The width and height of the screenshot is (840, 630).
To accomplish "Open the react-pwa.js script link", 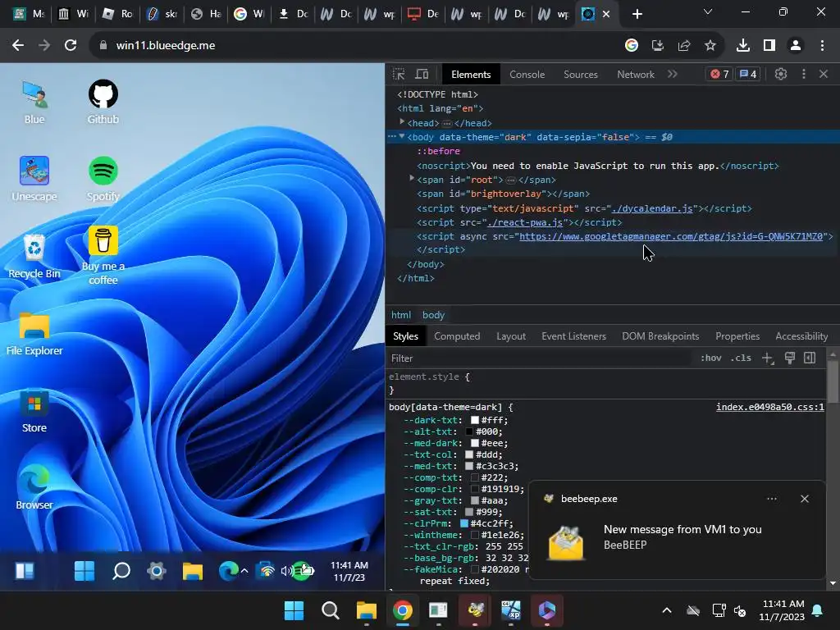I will (525, 222).
